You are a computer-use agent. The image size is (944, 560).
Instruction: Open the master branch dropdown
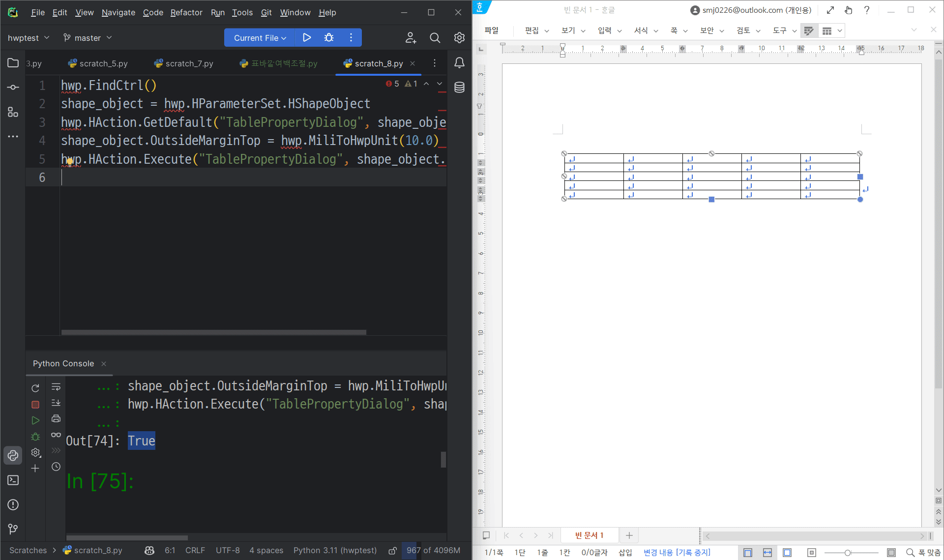pyautogui.click(x=88, y=38)
